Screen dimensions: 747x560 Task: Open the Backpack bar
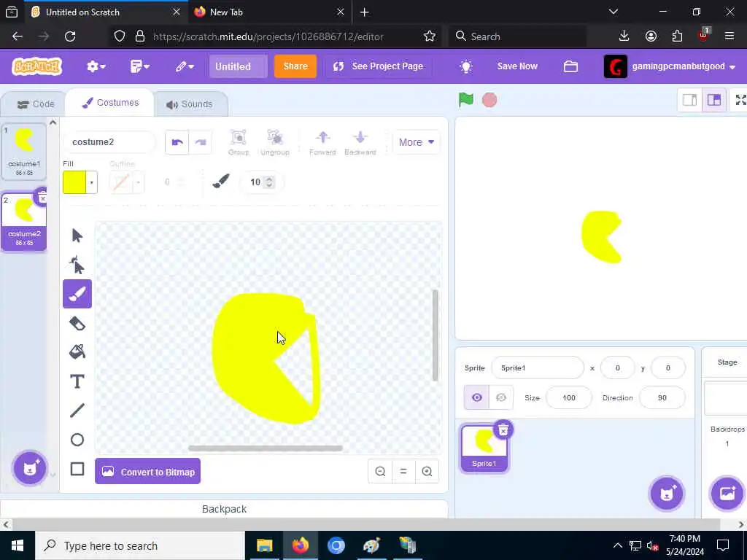(x=224, y=509)
